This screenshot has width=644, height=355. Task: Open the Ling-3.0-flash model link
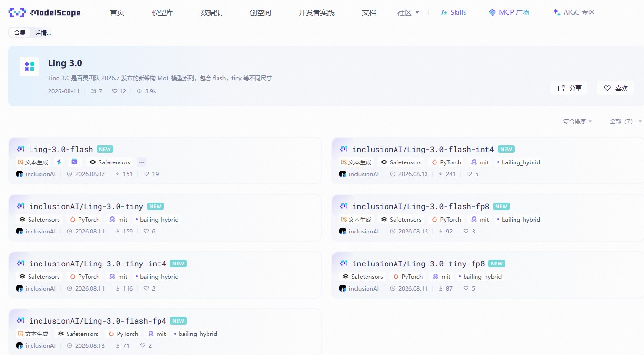tap(61, 149)
